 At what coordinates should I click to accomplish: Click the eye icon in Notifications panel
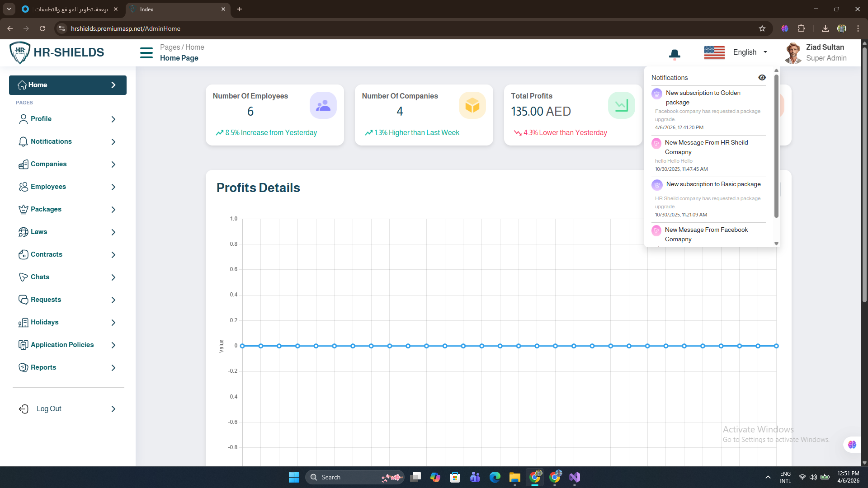coord(762,78)
